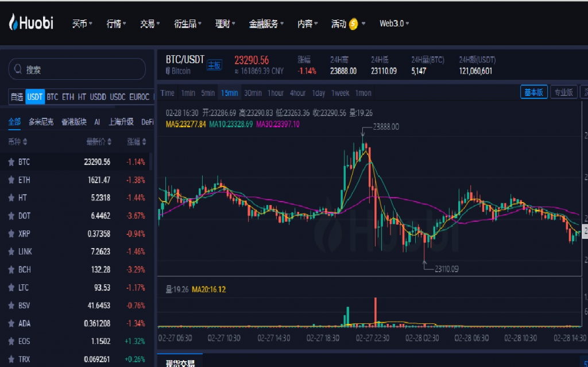Star ETH as a favorite

[x=11, y=180]
